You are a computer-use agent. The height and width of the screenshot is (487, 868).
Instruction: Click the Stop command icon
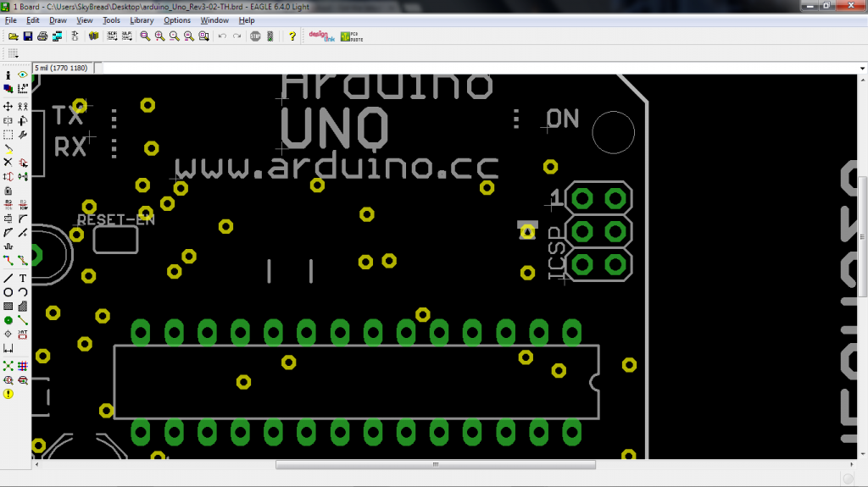coord(255,36)
